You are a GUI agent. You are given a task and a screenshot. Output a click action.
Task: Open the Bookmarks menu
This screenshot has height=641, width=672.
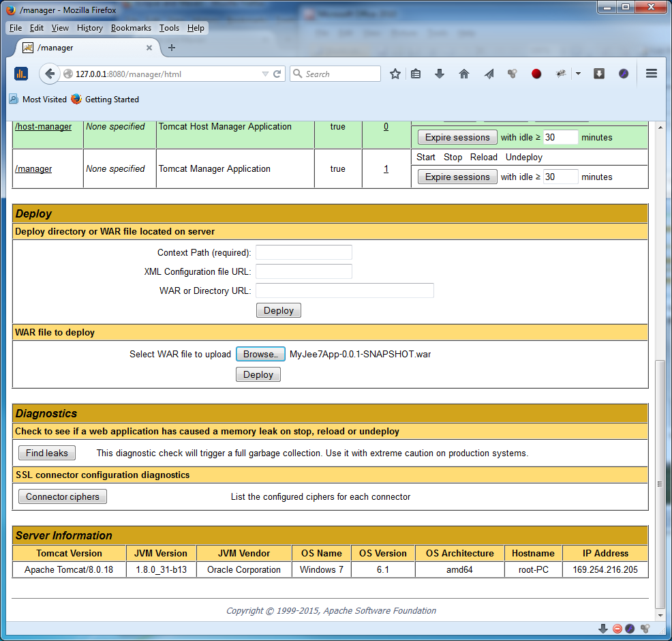coord(131,28)
